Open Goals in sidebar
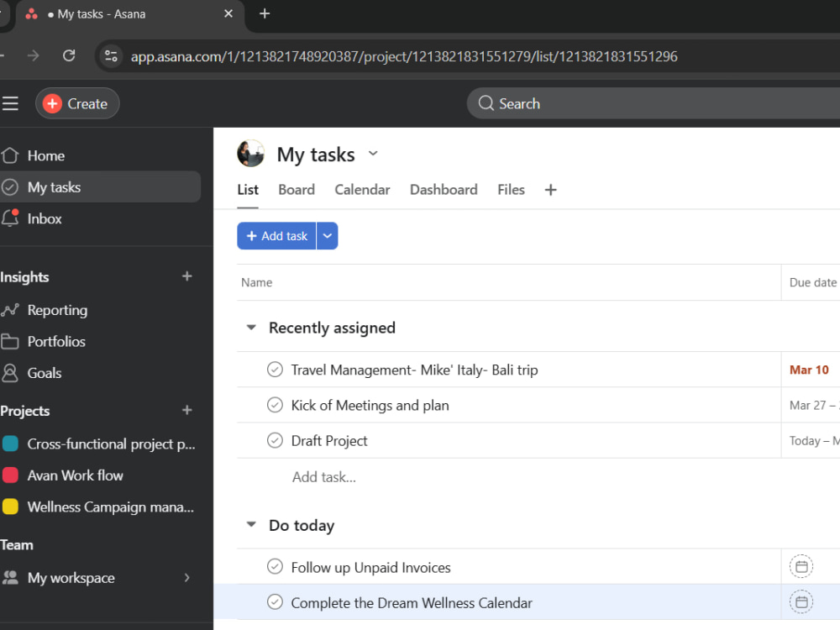Screen dimensions: 840x630 tap(100, 374)
